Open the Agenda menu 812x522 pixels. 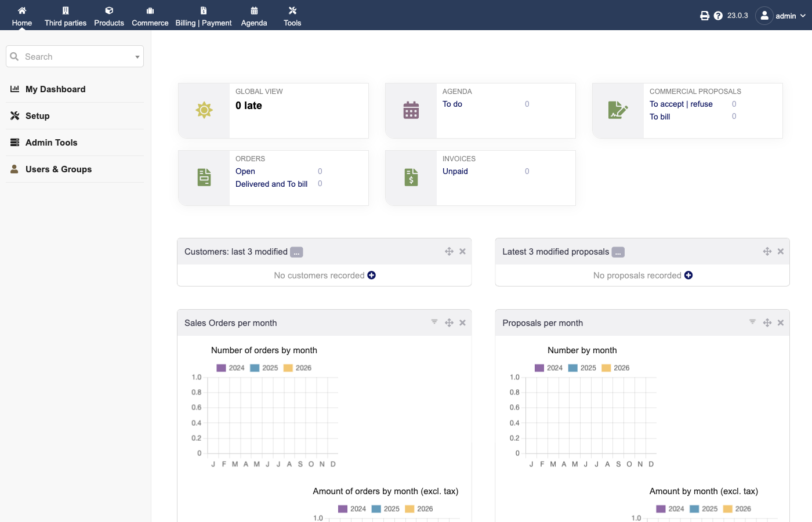254,16
